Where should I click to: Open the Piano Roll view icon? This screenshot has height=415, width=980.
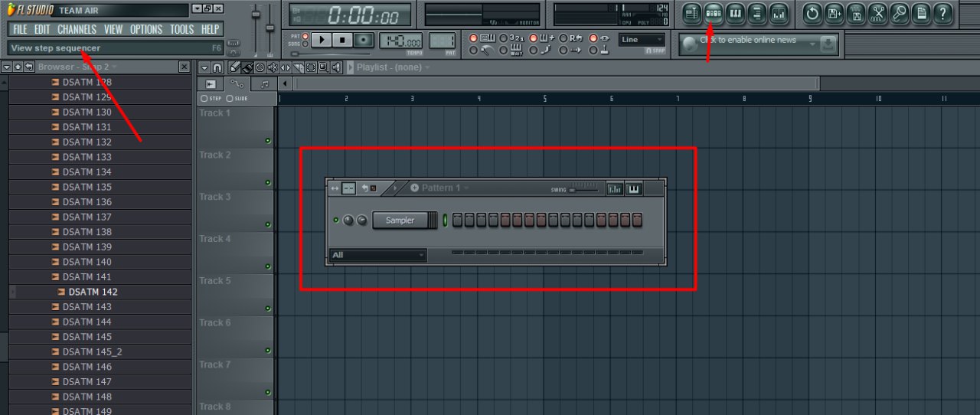tap(735, 12)
